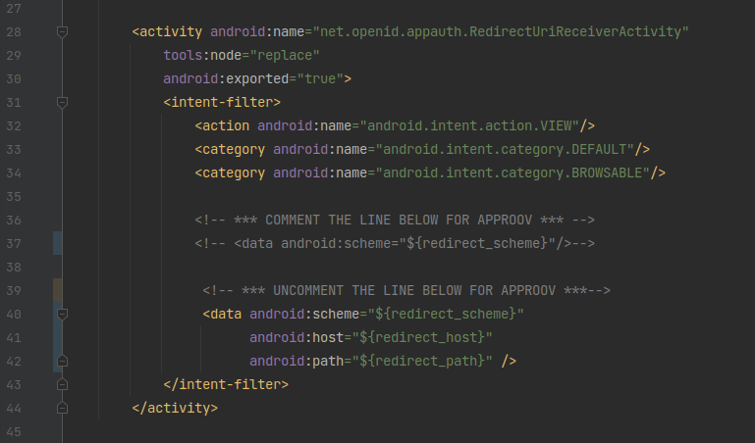Click fold end marker on line 43
The height and width of the screenshot is (443, 755).
(62, 385)
